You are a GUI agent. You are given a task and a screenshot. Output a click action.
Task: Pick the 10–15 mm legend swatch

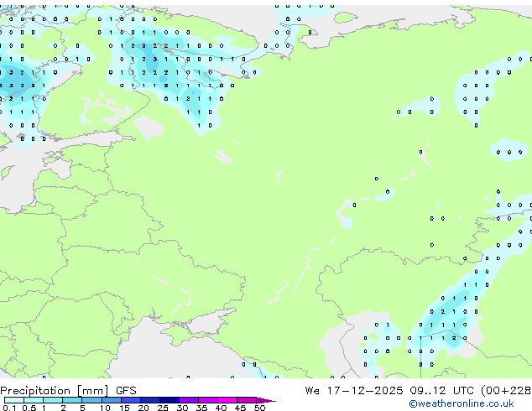(111, 400)
